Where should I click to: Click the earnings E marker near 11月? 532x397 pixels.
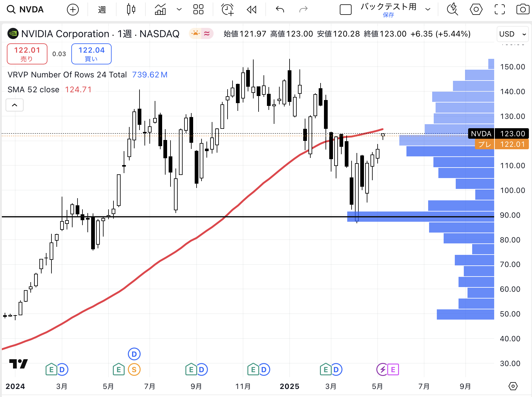tap(253, 369)
